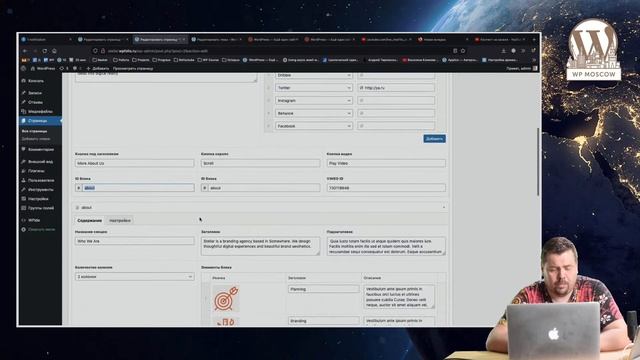This screenshot has width=640, height=360.
Task: Click the Play Video text field
Action: (386, 163)
